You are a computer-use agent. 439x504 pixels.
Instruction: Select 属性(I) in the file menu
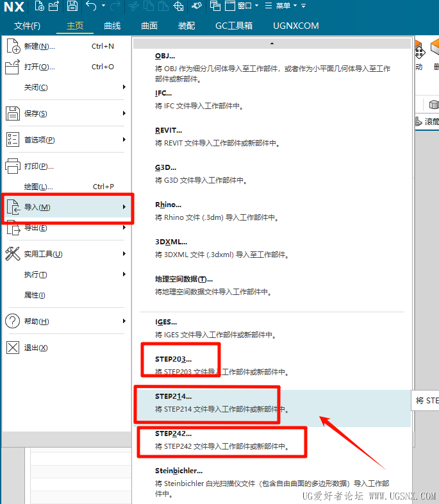[67, 295]
